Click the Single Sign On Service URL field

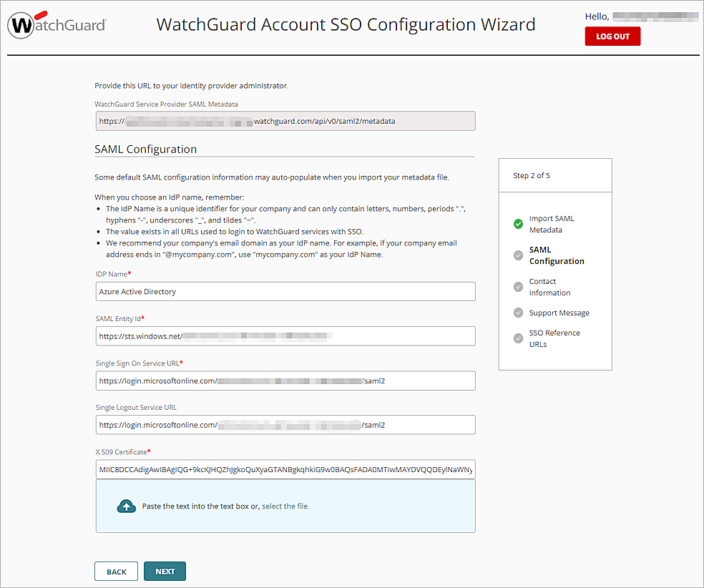[285, 381]
